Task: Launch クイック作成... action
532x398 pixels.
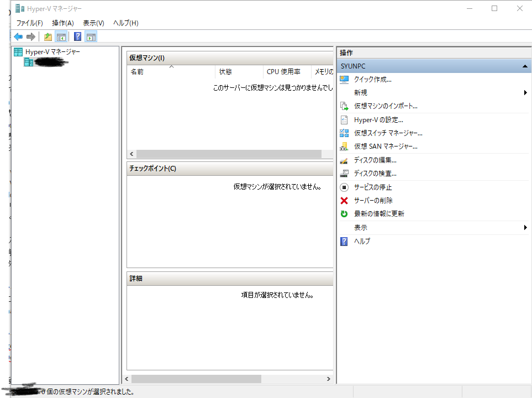Action: (x=372, y=80)
